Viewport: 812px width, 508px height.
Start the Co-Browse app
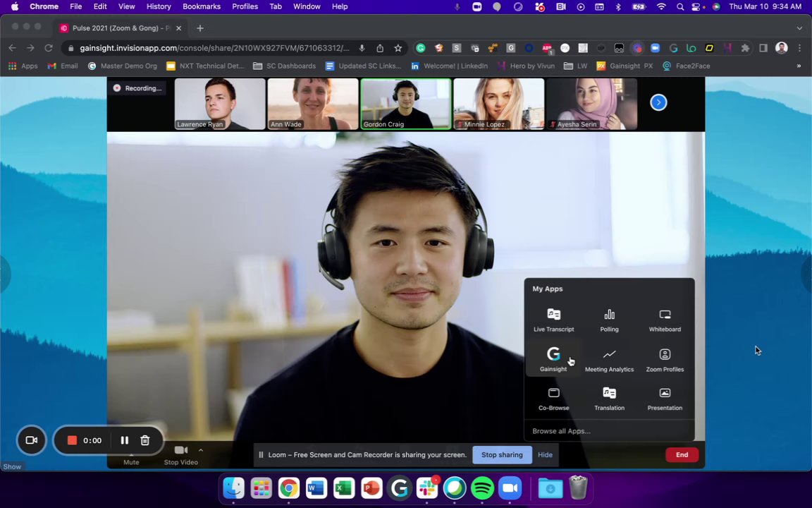553,399
